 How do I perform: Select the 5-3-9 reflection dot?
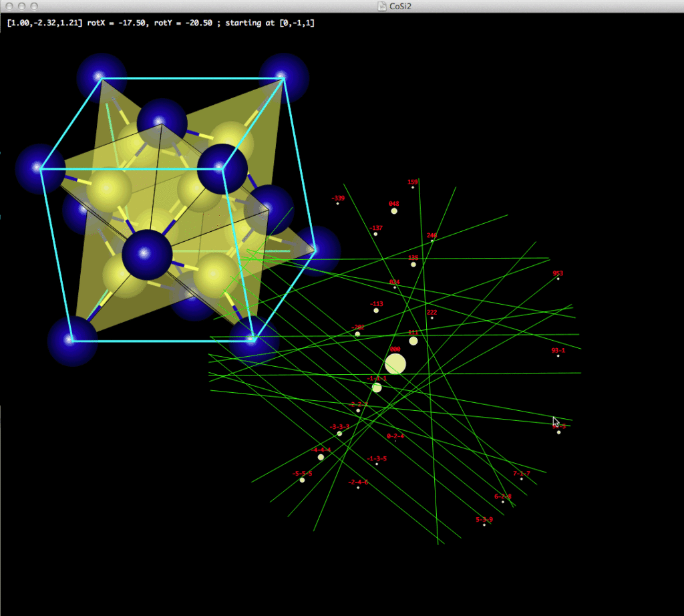point(484,525)
